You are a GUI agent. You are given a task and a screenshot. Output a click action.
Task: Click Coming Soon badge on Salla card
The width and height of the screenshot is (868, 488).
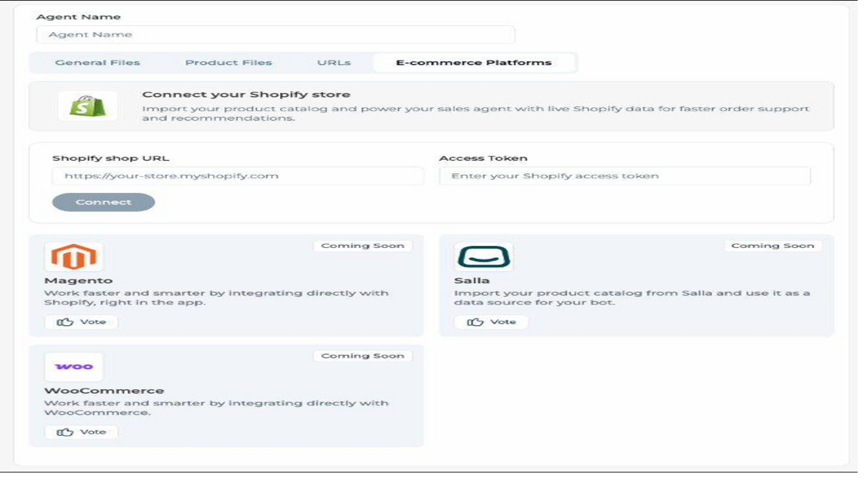(x=773, y=246)
